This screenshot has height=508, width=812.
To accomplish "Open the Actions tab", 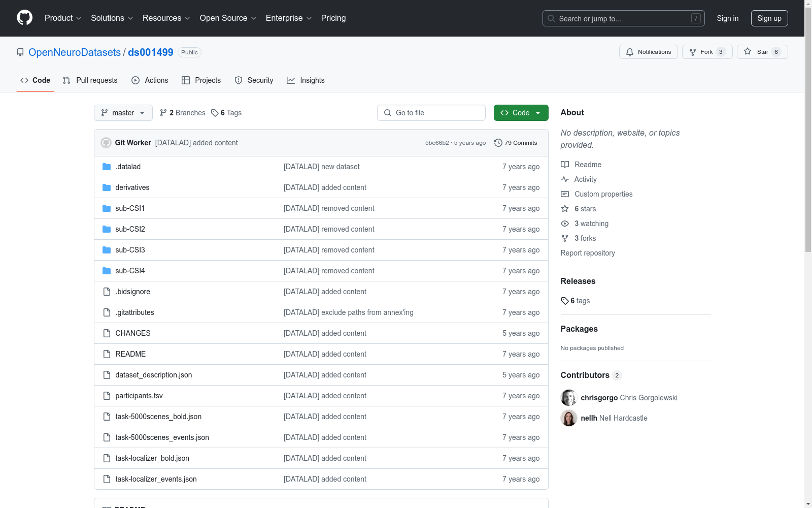I will click(150, 80).
